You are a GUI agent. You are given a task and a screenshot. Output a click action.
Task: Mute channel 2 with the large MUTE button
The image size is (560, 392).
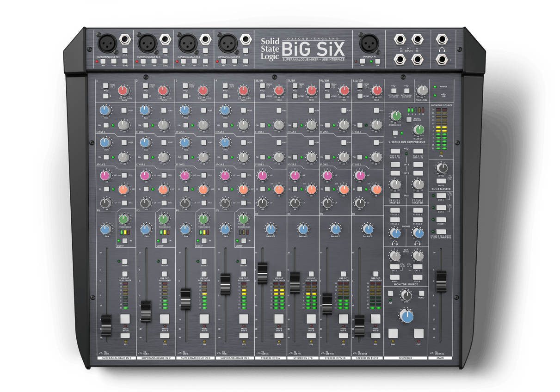(x=164, y=318)
